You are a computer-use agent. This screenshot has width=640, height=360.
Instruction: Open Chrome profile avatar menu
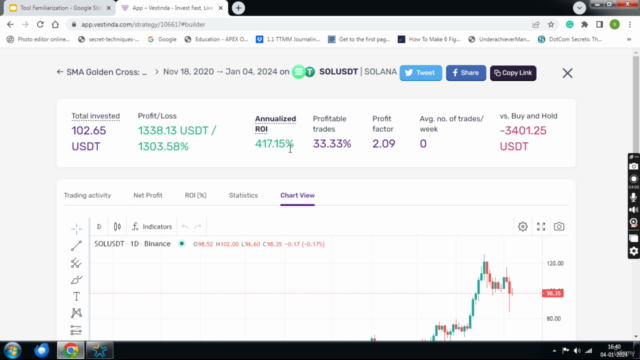tap(615, 24)
